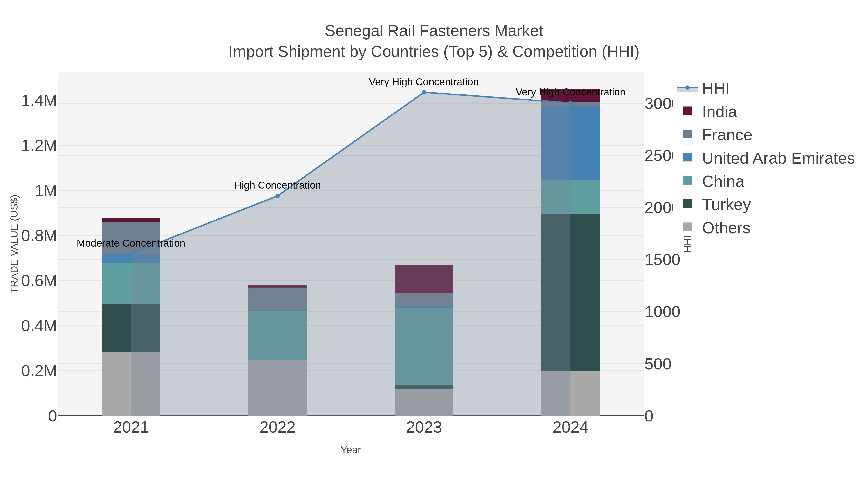The image size is (868, 488).
Task: Click the 'Year' axis title
Action: (x=351, y=450)
